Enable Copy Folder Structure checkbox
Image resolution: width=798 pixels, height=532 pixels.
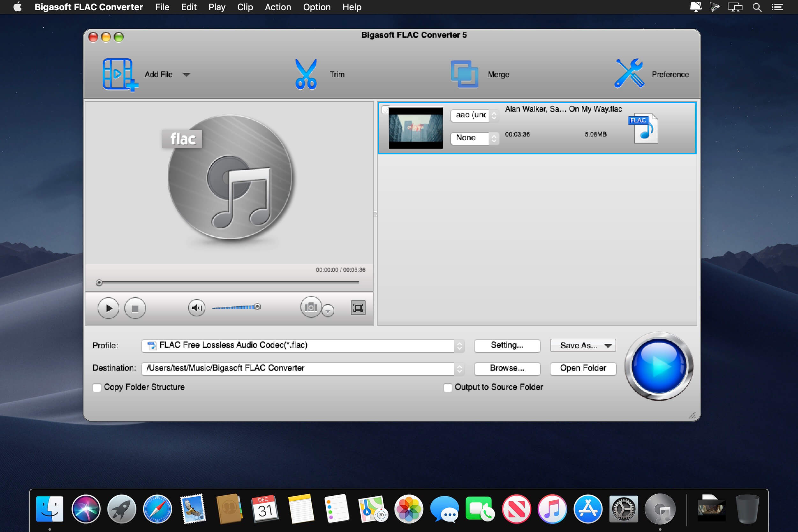coord(97,388)
